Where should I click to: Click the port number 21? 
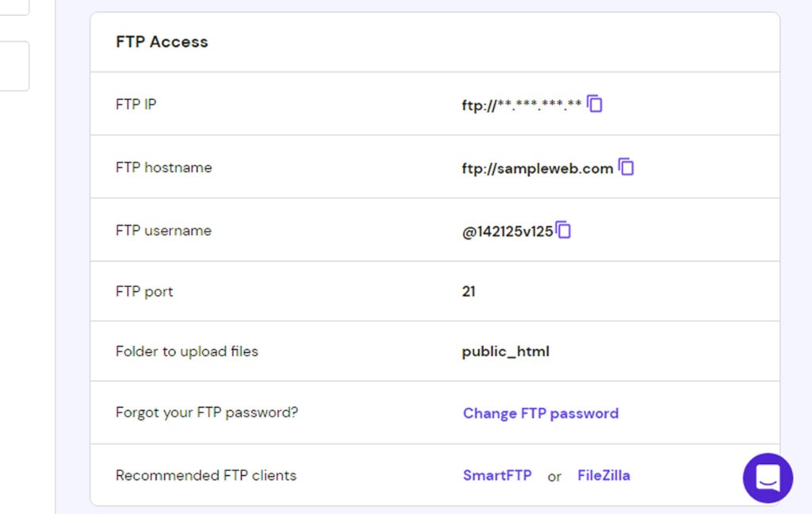(469, 291)
